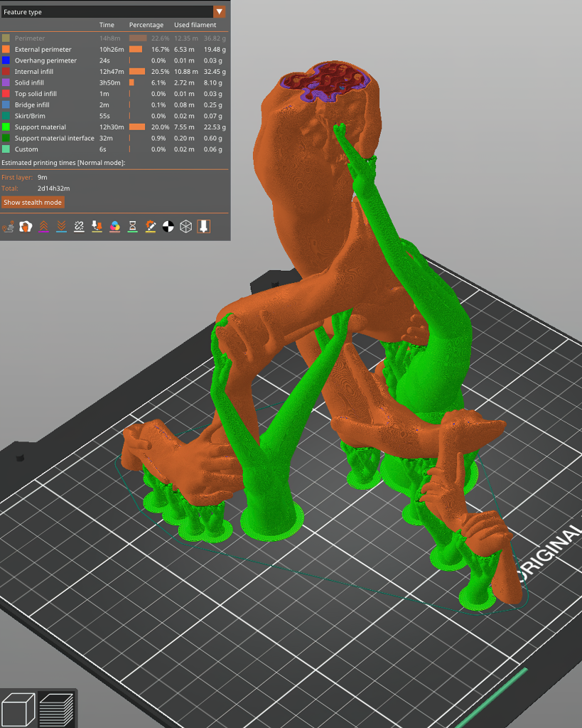Toggle Shells wireframe cube icon
The image size is (582, 728).
click(x=186, y=227)
